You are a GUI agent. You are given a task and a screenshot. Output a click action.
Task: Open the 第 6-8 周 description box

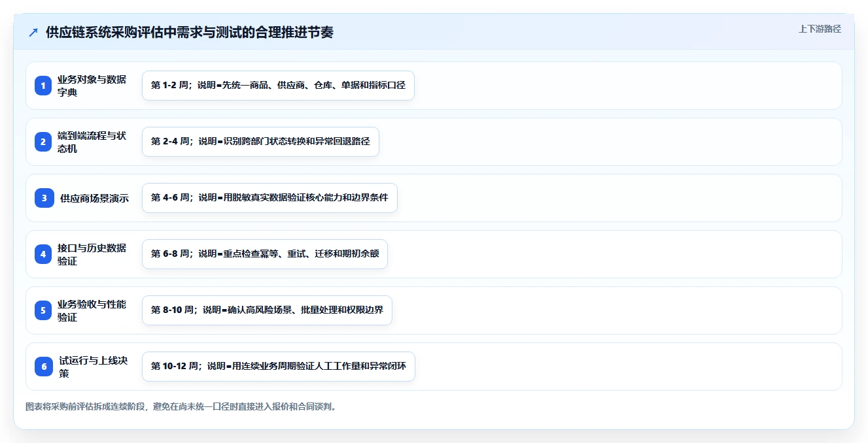point(265,254)
